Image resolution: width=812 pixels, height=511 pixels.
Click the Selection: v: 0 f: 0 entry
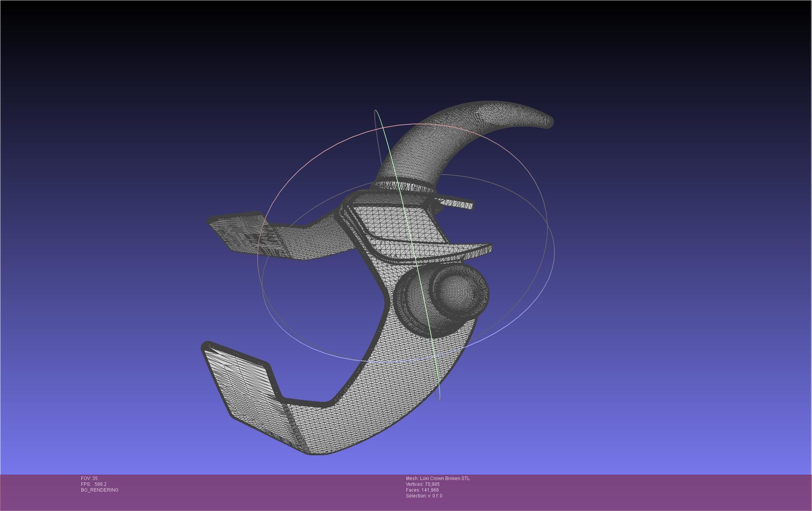pos(424,496)
